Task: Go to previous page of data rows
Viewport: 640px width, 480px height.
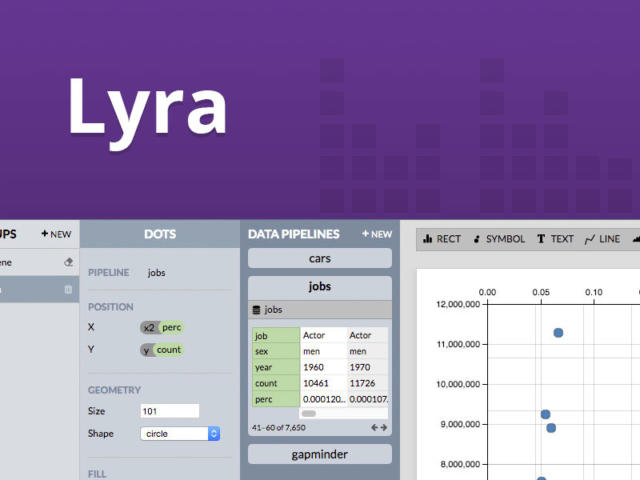Action: (374, 427)
